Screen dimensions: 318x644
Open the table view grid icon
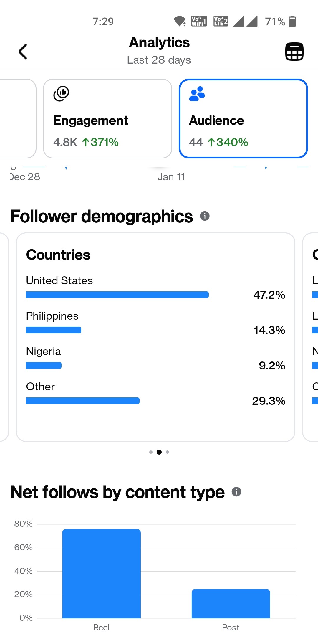point(294,52)
